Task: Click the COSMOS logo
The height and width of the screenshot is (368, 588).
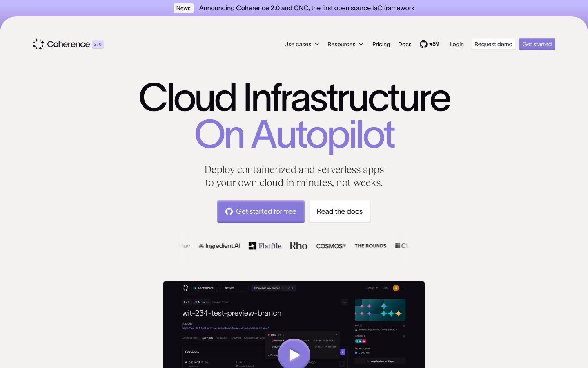Action: point(331,246)
